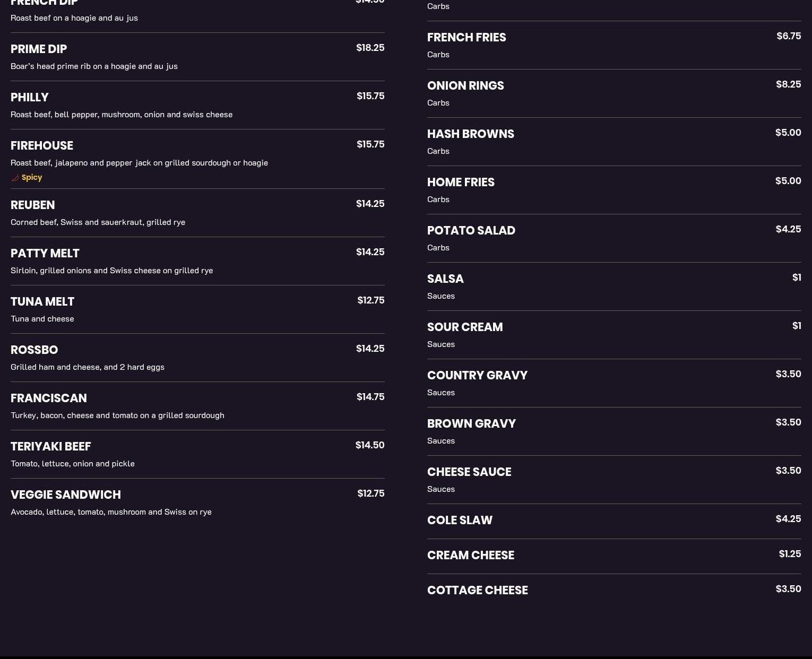Click the Cole Slaw item

(x=460, y=521)
